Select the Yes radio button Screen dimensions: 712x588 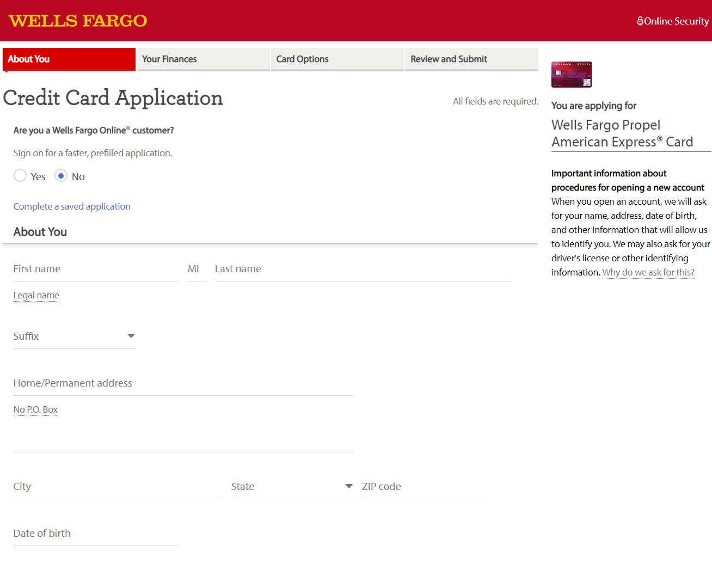click(x=20, y=176)
